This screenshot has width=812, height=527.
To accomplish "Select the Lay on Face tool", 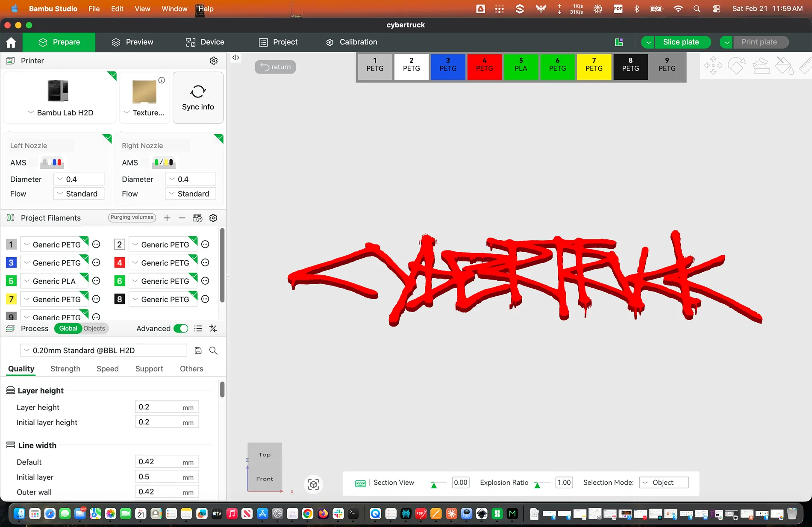I will pyautogui.click(x=761, y=66).
